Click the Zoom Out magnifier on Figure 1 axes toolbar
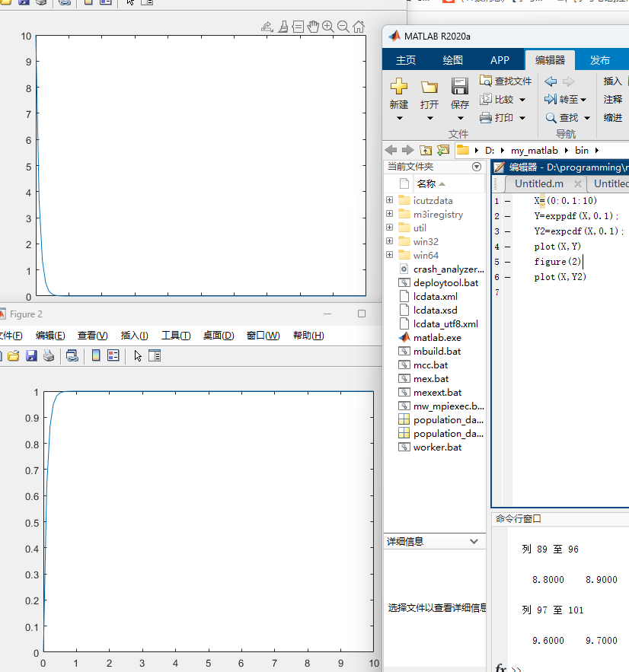629x672 pixels. tap(343, 27)
